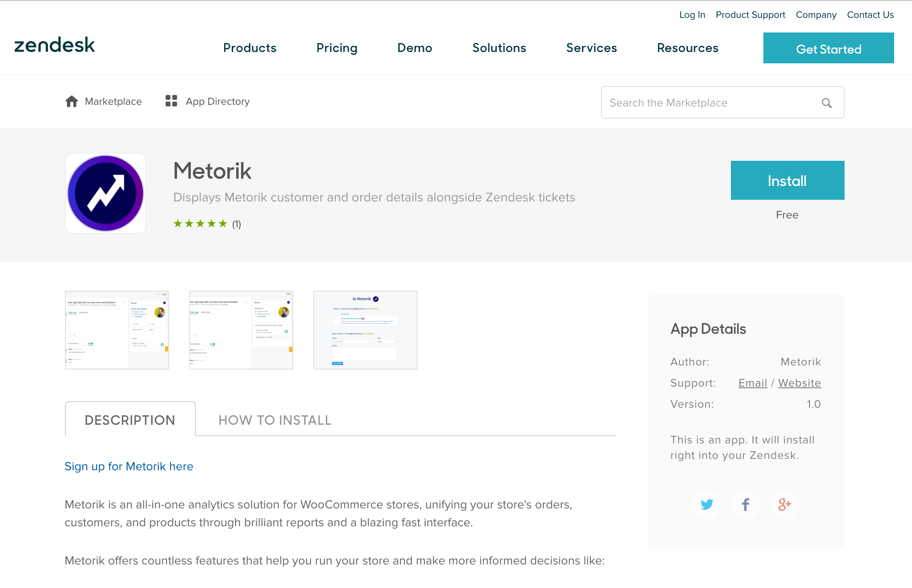Switch to the How To Install tab
912x588 pixels.
click(275, 420)
